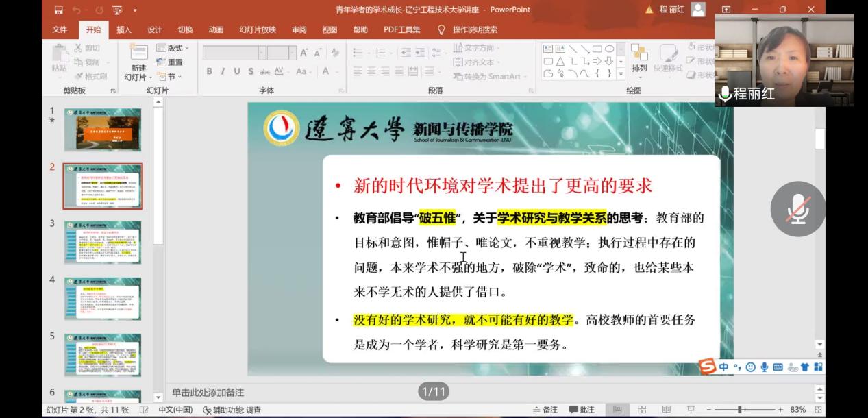Expand the shapes gallery more arrow
This screenshot has width=868, height=418.
coord(621,74)
